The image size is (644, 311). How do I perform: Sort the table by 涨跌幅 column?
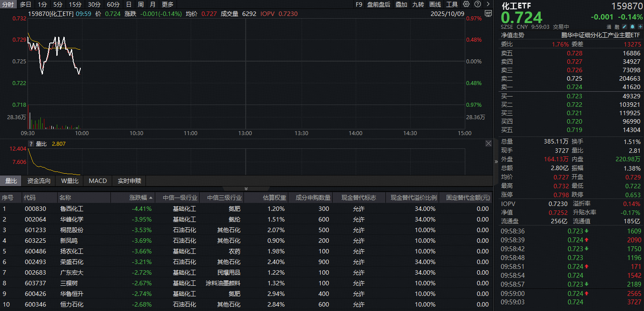coord(138,198)
